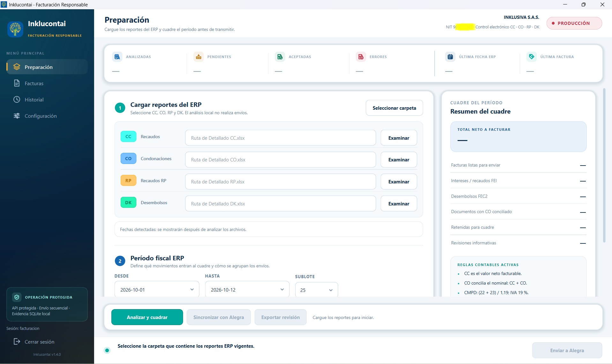Viewport: 612px width, 364px height.
Task: Click the vertical scrollbar on right edge
Action: (604, 165)
